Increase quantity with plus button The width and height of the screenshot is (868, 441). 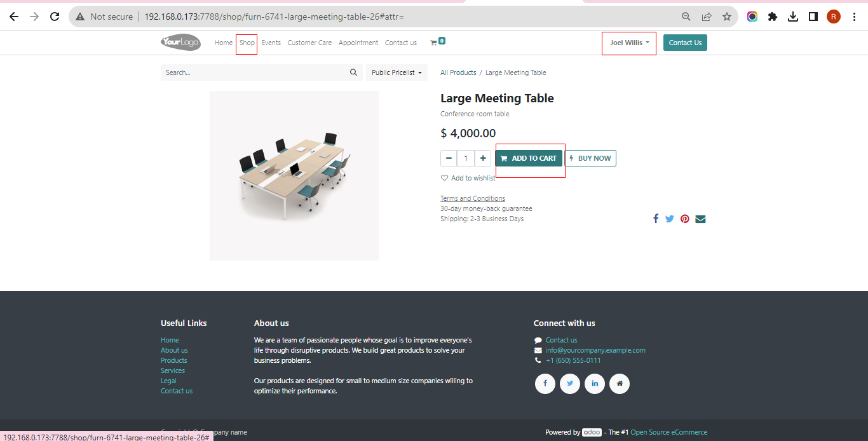pyautogui.click(x=484, y=158)
